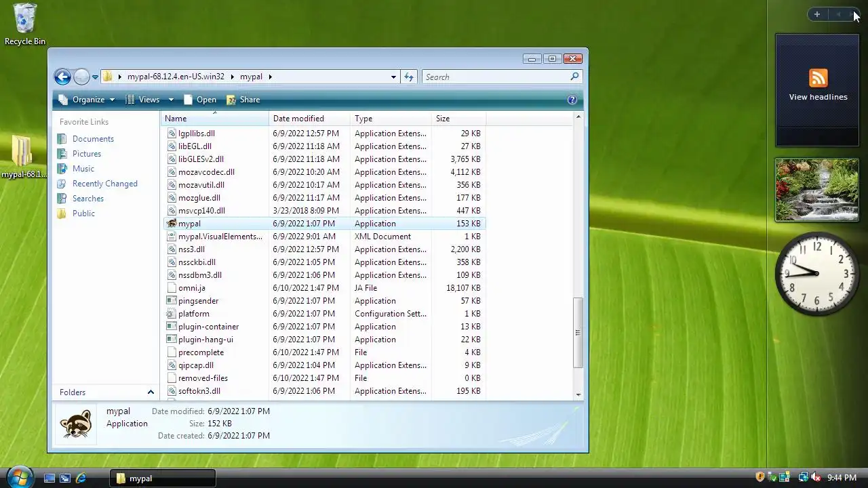Sort files by the Type column header
Image resolution: width=868 pixels, height=488 pixels.
click(x=391, y=119)
